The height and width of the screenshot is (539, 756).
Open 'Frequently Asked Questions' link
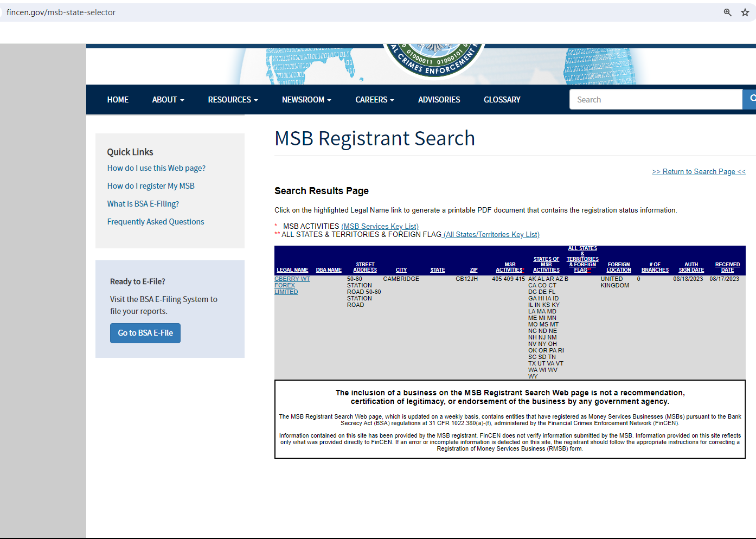tap(156, 222)
